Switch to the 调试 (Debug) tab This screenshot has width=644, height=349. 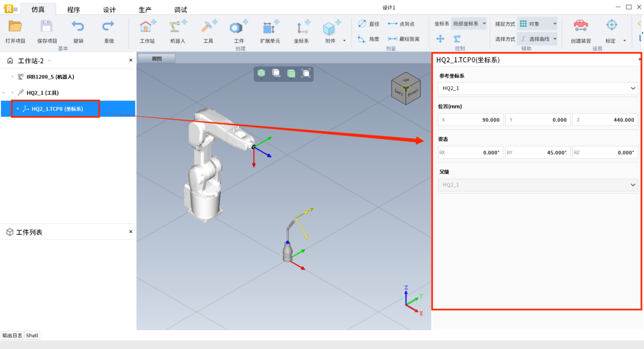pos(180,10)
